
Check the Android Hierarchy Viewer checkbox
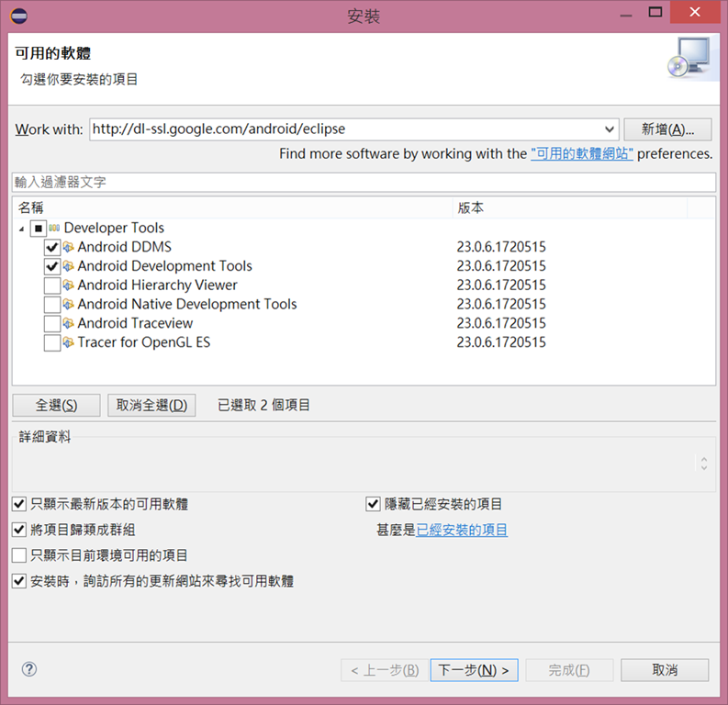(x=52, y=285)
